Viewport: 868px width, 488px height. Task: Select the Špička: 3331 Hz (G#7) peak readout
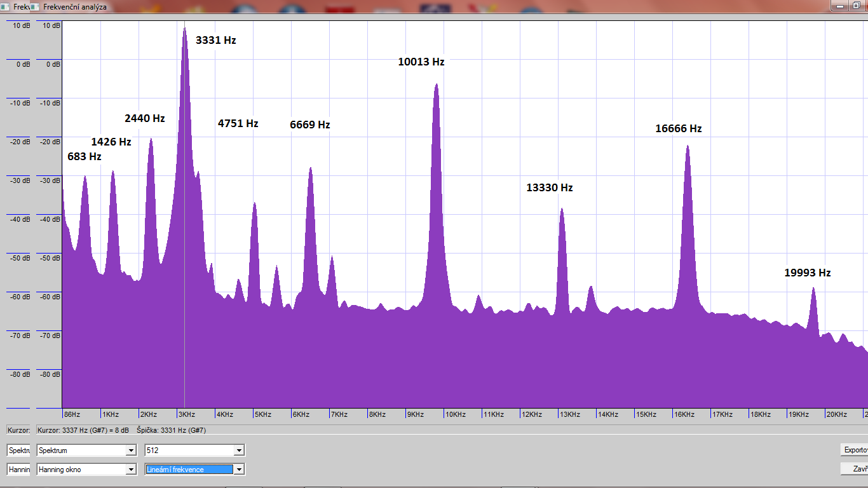click(x=171, y=430)
